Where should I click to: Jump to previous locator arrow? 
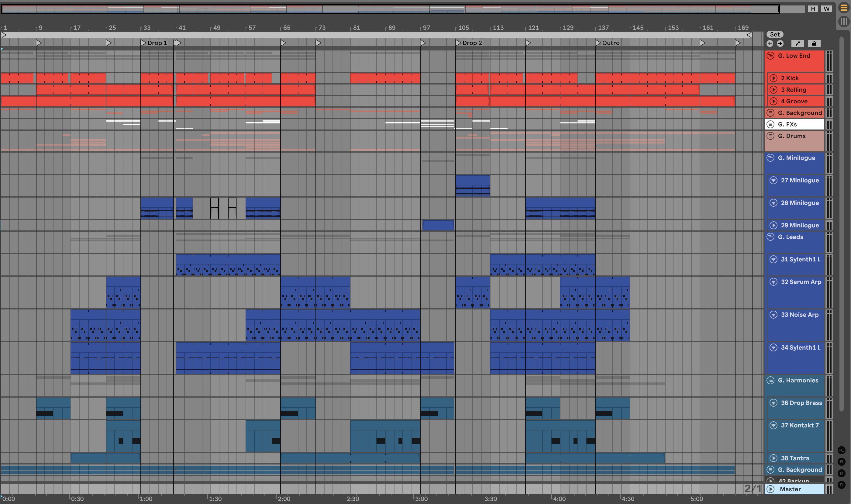pos(770,43)
